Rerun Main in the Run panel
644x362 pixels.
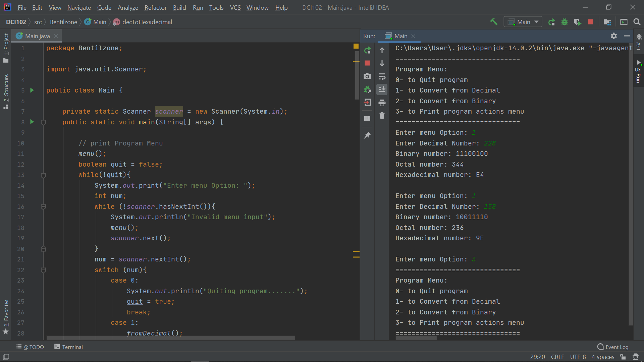pos(367,50)
